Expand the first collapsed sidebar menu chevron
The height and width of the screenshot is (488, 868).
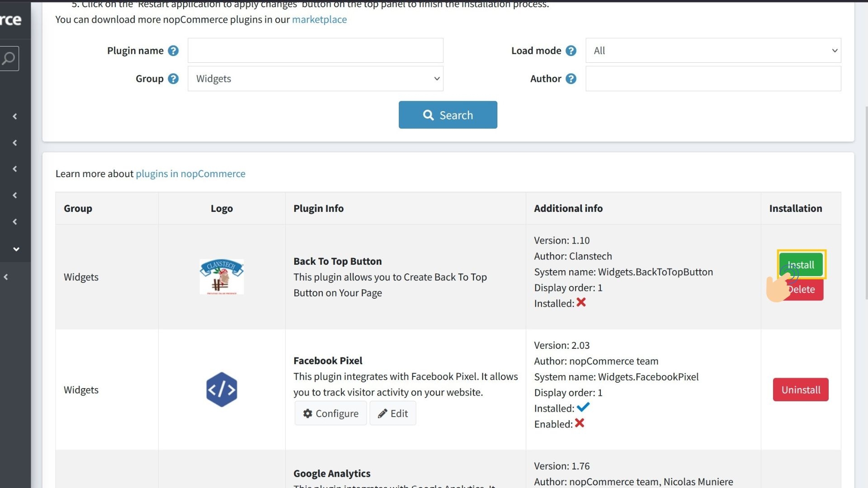(x=15, y=117)
